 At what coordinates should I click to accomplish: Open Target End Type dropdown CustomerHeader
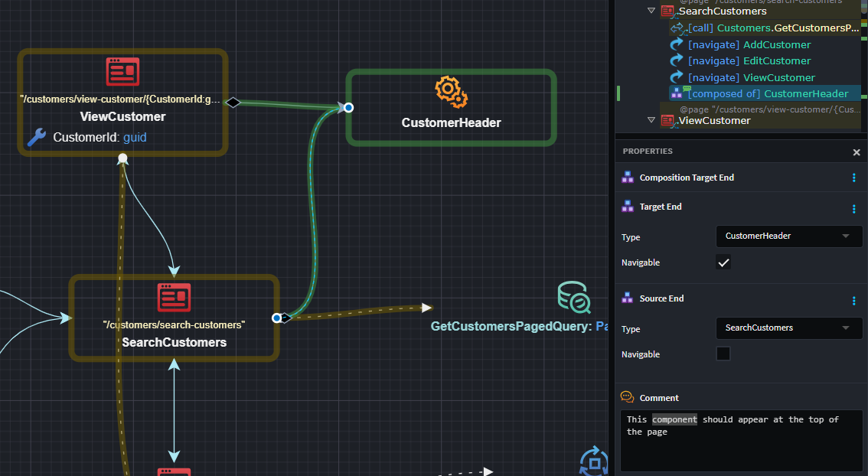(789, 236)
